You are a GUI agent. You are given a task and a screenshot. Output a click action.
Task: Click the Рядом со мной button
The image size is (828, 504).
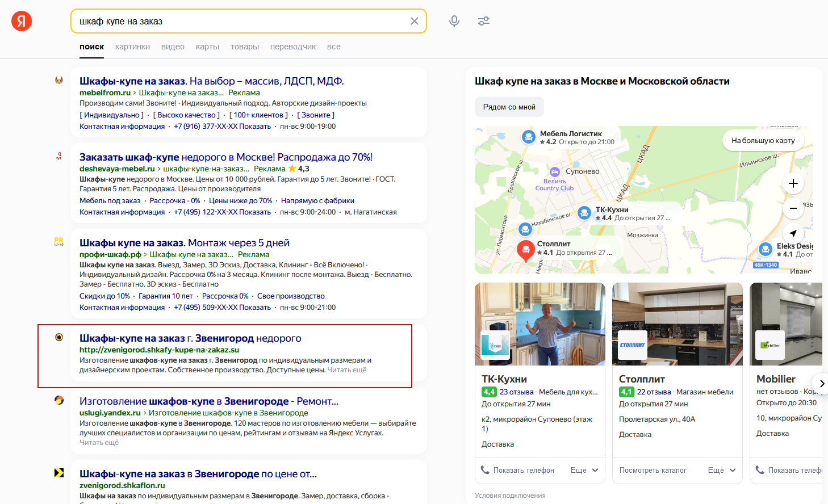tap(509, 107)
